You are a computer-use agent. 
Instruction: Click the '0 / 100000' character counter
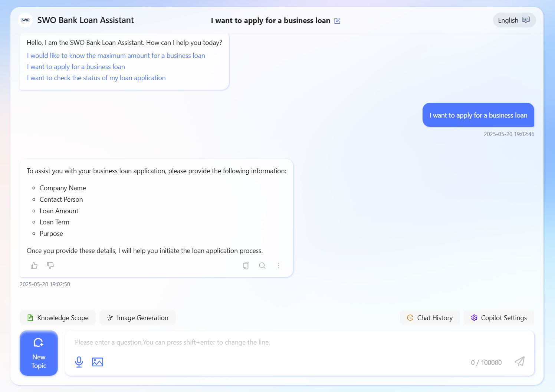[486, 363]
